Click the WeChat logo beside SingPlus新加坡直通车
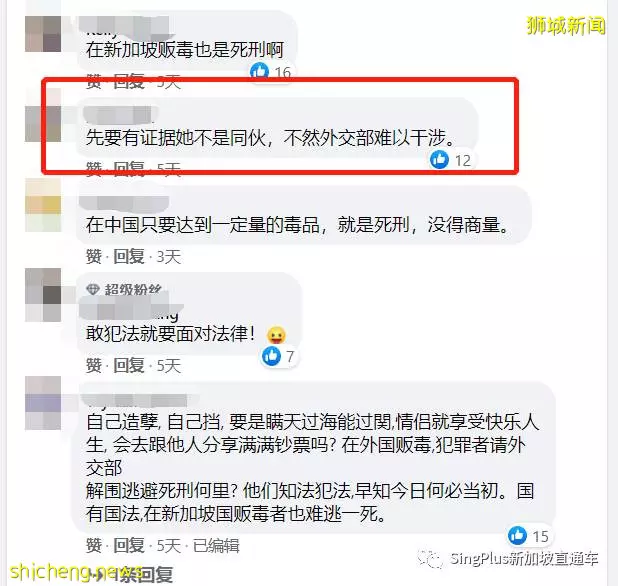Viewport: 618px width, 586px height. pos(430,559)
